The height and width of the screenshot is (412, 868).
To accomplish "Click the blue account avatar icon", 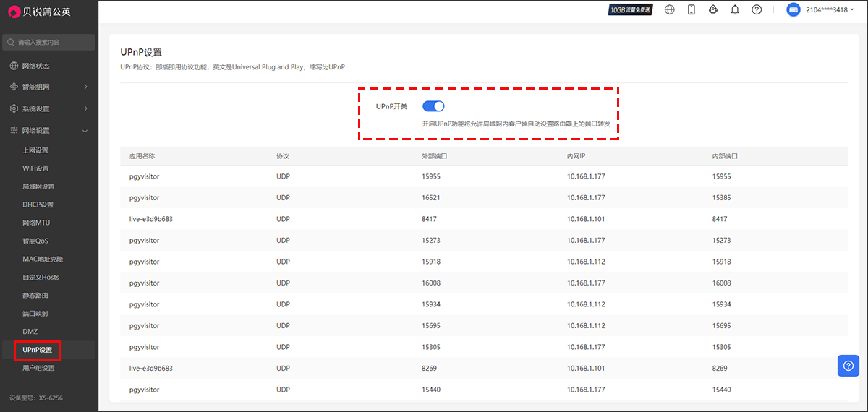I will tap(793, 10).
